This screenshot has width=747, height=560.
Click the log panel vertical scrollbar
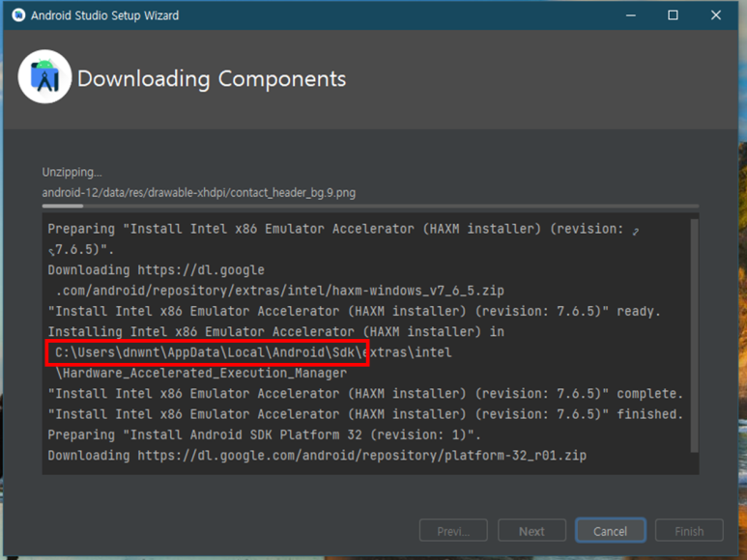click(x=695, y=335)
